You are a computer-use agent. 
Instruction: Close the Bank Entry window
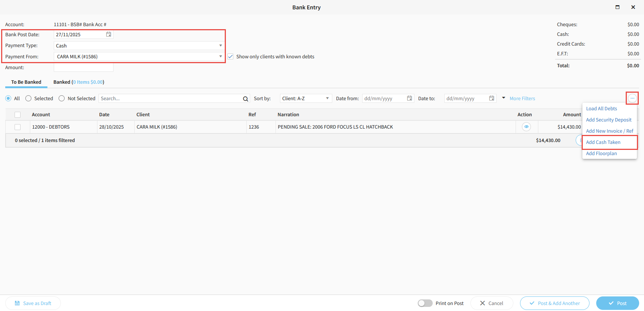point(633,7)
